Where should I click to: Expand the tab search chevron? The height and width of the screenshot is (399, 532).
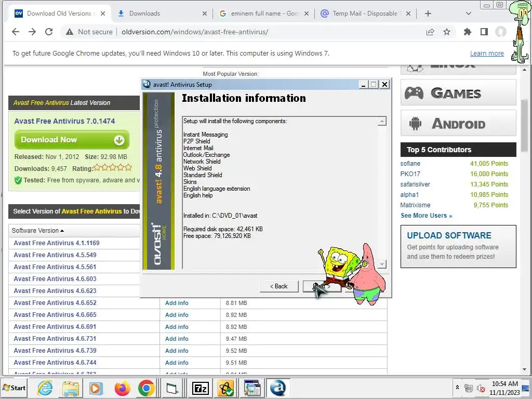[469, 14]
